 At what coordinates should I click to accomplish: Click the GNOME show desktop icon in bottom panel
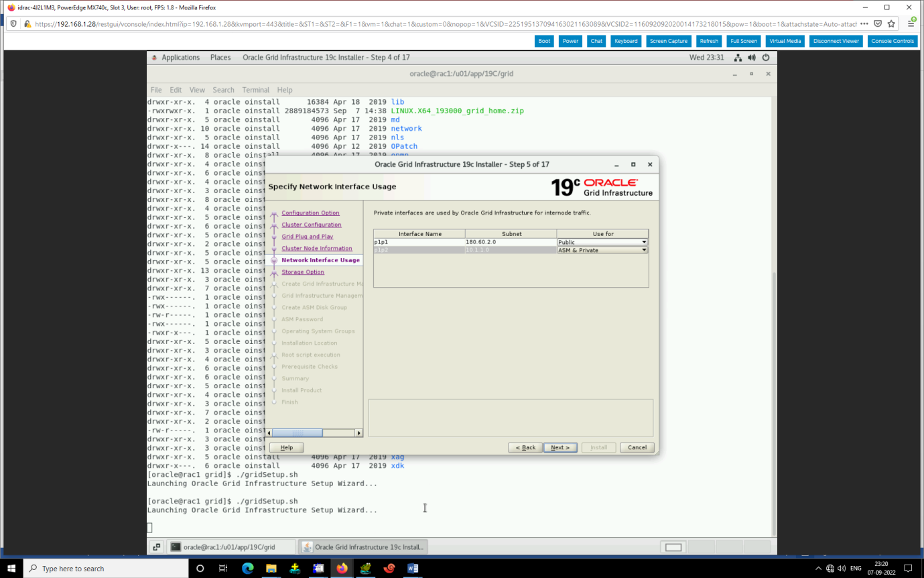click(155, 547)
